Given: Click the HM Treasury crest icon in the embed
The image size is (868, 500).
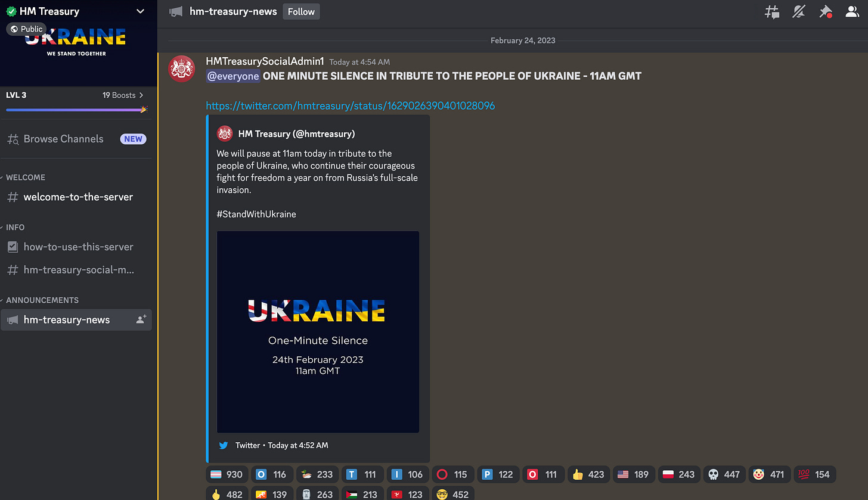Looking at the screenshot, I should [224, 133].
